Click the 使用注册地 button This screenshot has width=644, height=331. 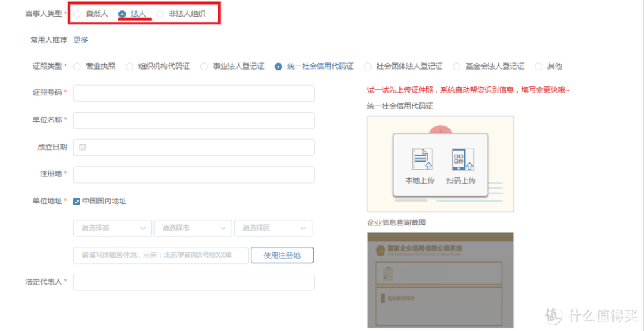282,256
